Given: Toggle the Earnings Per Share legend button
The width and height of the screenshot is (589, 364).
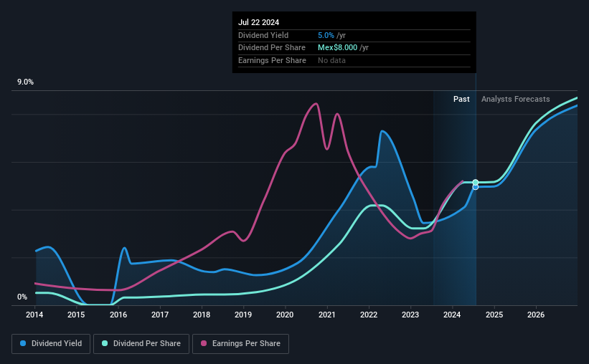Looking at the screenshot, I should 240,344.
